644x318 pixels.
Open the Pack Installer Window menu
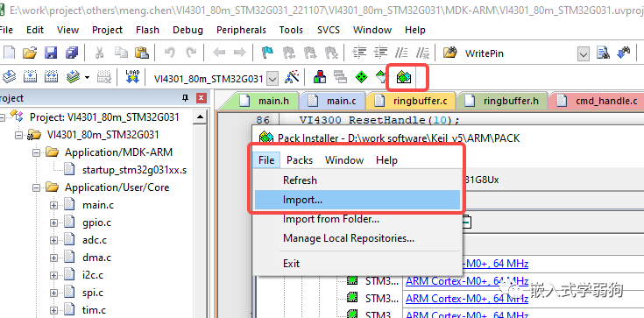click(344, 160)
